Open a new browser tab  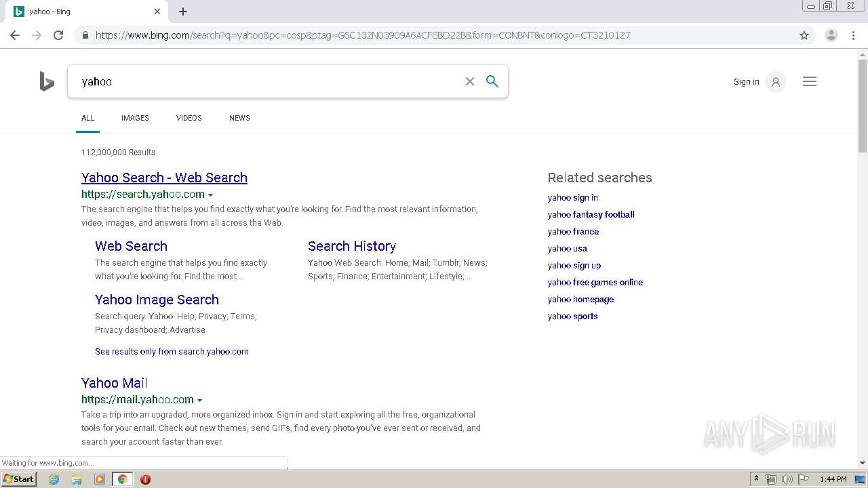pos(183,12)
